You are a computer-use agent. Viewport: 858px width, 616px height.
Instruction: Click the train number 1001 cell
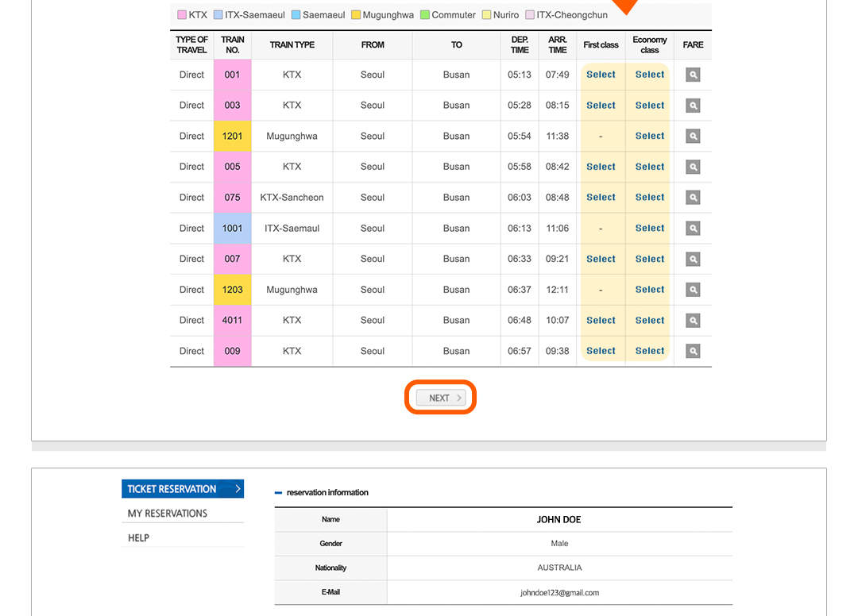point(232,229)
